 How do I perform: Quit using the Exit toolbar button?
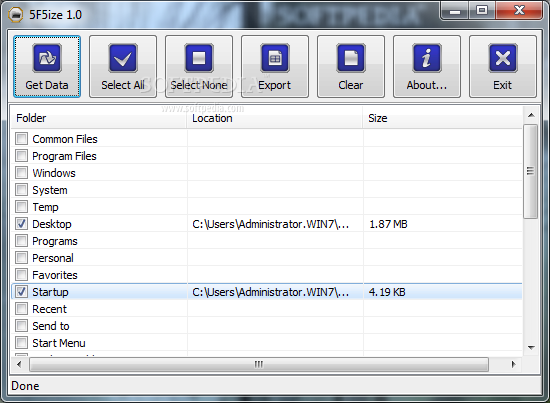(503, 66)
